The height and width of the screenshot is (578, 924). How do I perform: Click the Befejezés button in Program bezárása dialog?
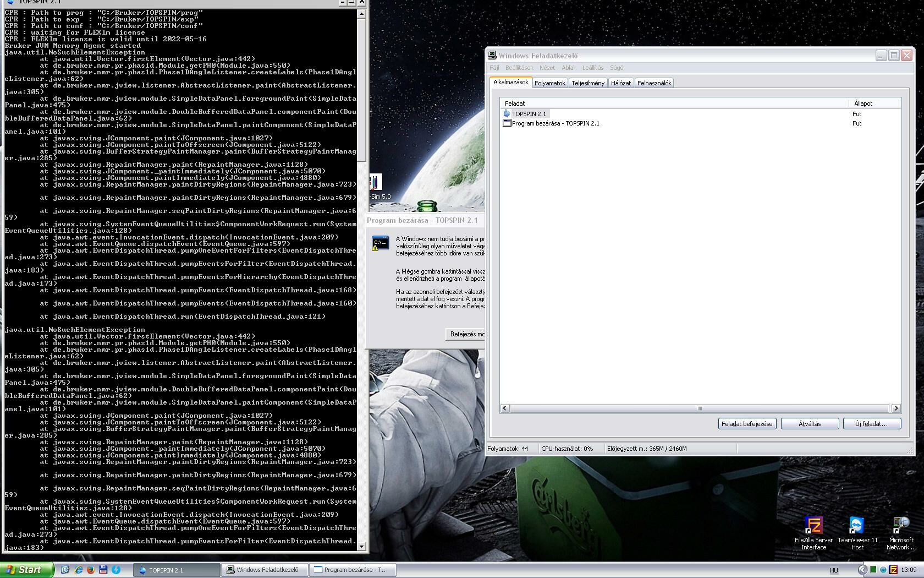coord(466,334)
